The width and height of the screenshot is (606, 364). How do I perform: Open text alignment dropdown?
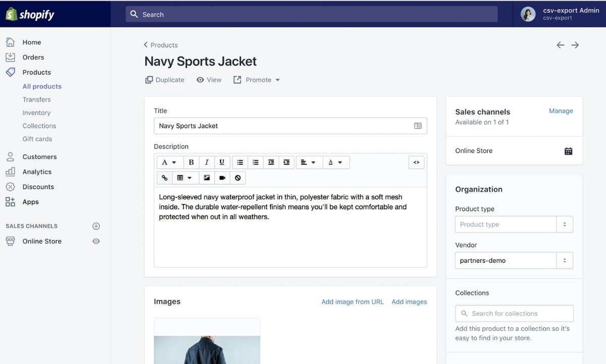308,163
